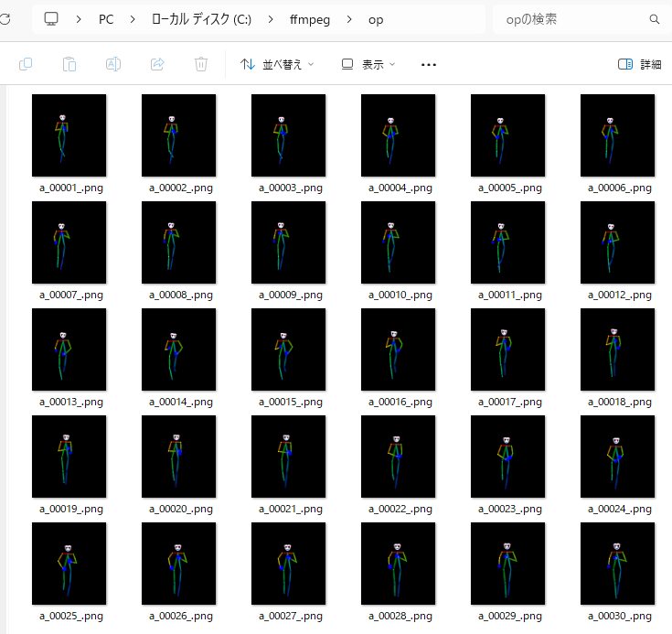The width and height of the screenshot is (672, 634).
Task: Select the a_00015_.png image file
Action: pos(289,349)
